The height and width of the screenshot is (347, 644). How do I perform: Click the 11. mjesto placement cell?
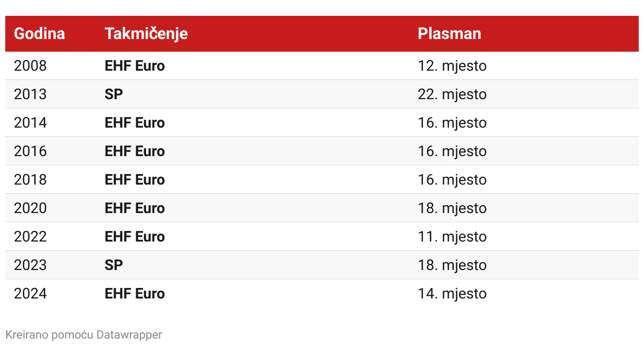pyautogui.click(x=452, y=237)
